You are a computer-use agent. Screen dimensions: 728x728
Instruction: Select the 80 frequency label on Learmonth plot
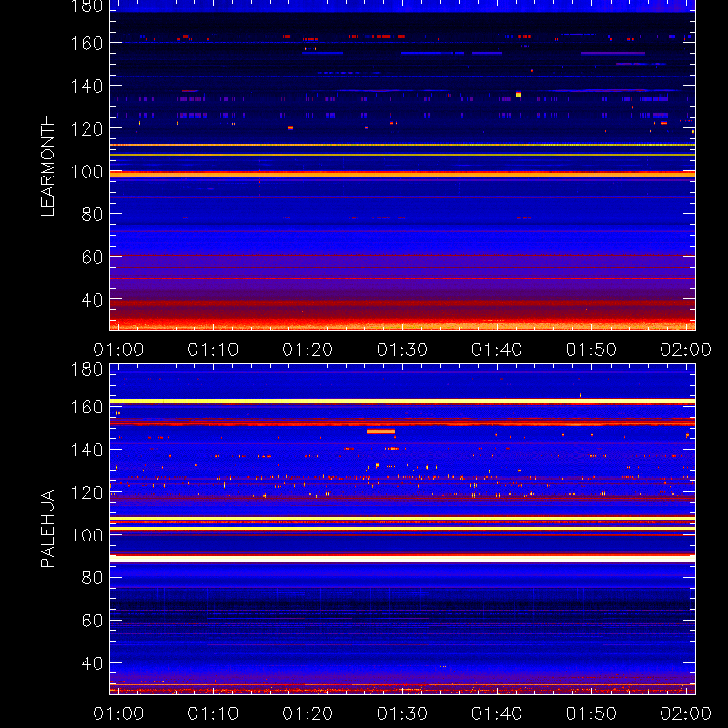[92, 215]
